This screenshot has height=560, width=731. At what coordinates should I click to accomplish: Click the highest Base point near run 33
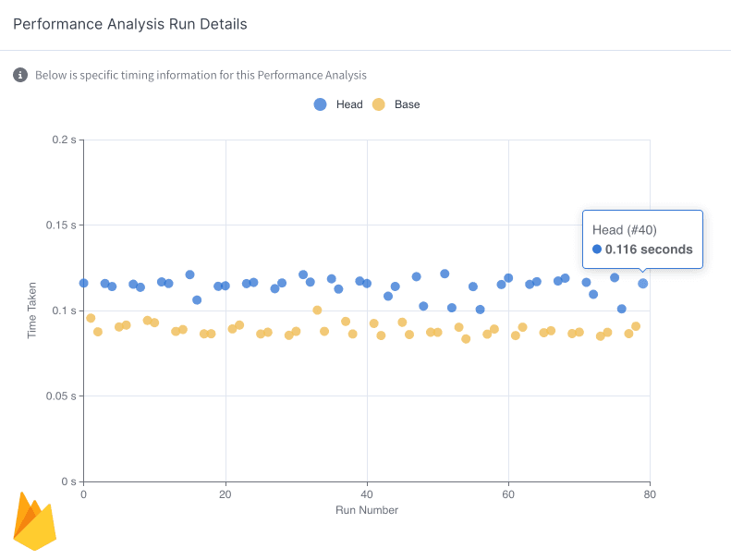(317, 310)
